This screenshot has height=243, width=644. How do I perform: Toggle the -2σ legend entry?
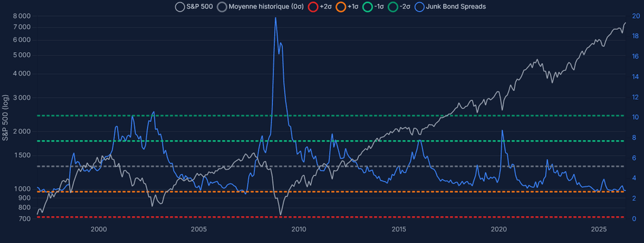400,6
